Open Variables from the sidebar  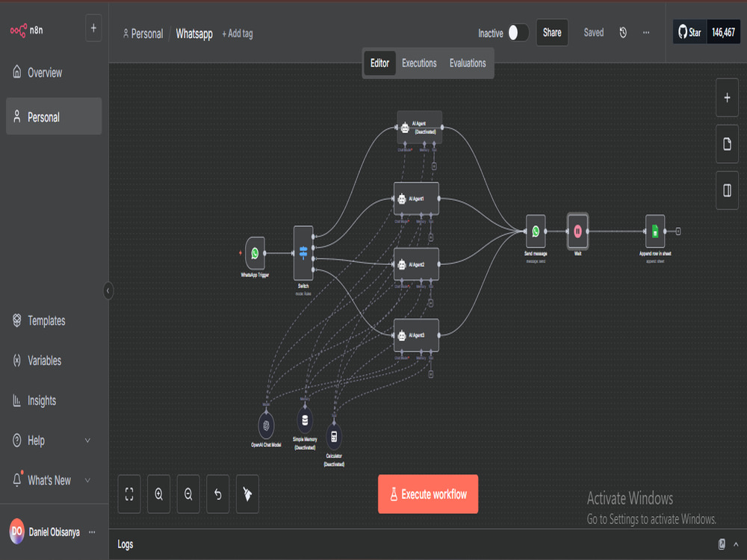(x=44, y=361)
